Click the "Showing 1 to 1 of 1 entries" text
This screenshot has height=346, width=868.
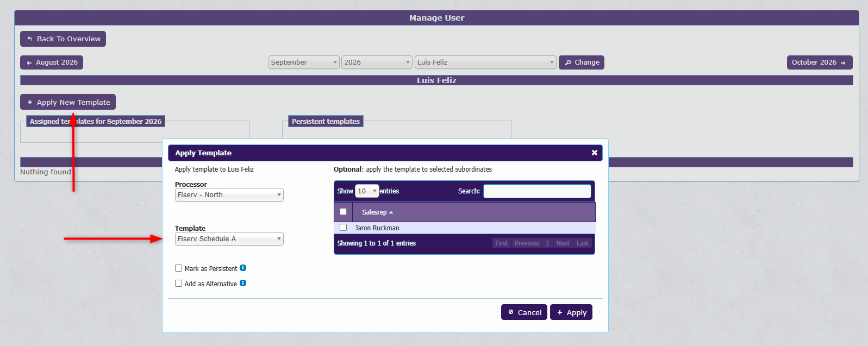pos(376,243)
